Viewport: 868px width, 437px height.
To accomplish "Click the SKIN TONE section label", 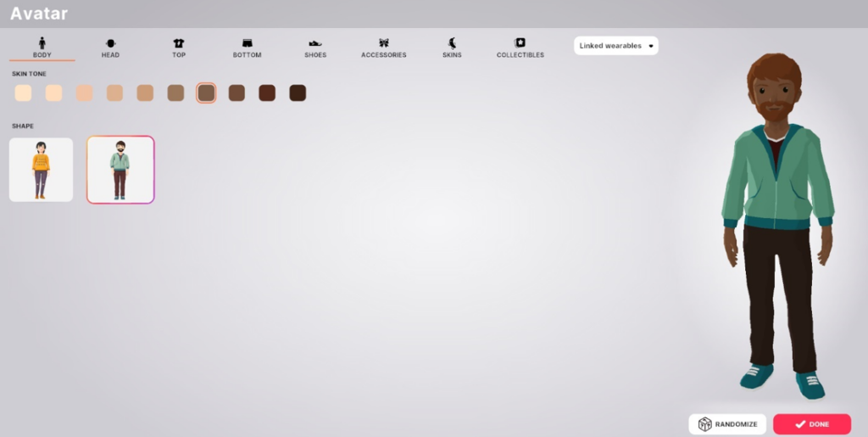I will 30,74.
